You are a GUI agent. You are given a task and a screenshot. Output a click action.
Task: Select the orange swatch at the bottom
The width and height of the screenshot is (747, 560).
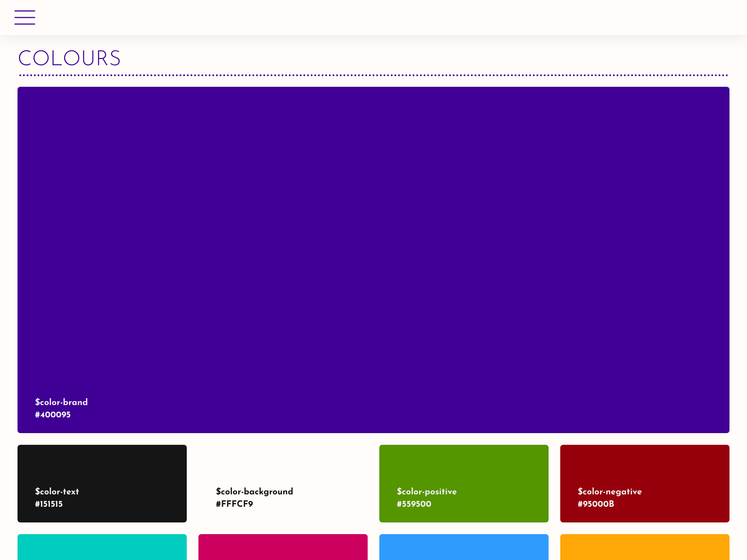pyautogui.click(x=645, y=547)
